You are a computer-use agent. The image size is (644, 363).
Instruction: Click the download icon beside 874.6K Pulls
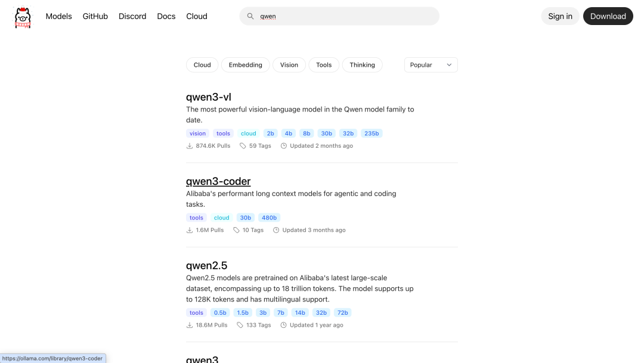[x=188, y=145]
